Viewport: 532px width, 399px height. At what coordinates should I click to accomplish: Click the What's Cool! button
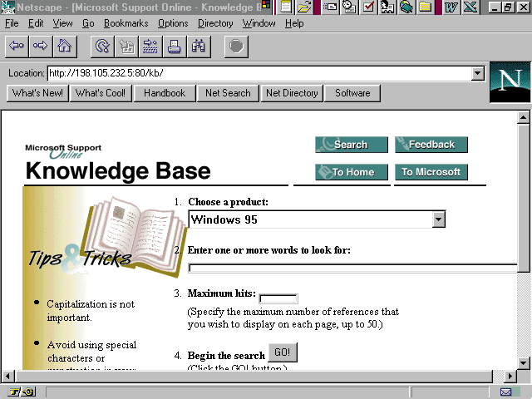point(101,93)
